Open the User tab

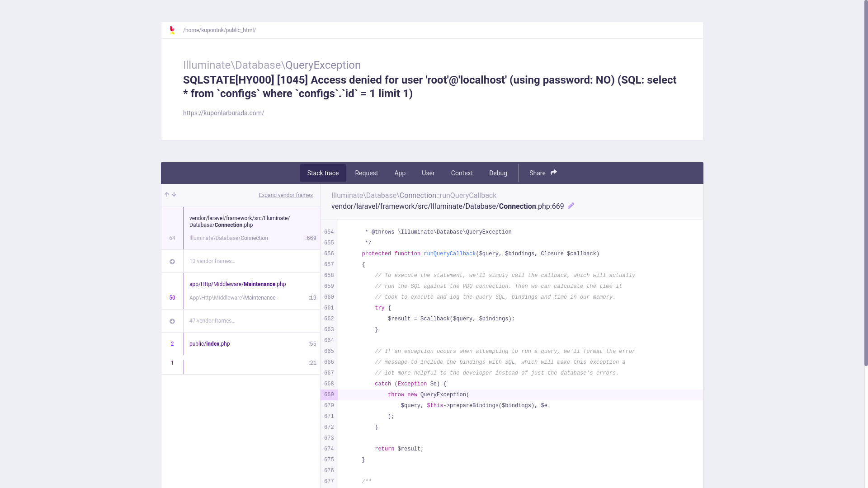(x=428, y=173)
